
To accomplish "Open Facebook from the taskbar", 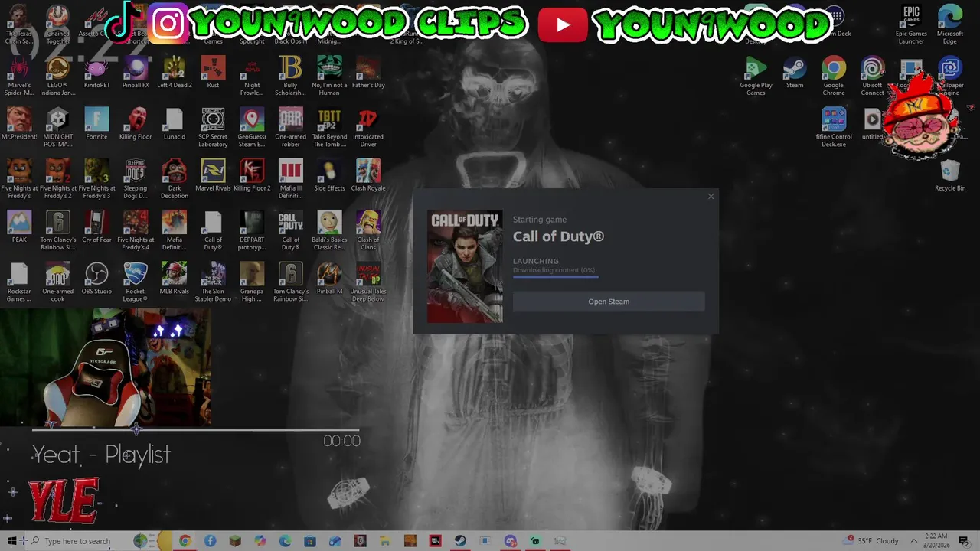I will pyautogui.click(x=210, y=541).
